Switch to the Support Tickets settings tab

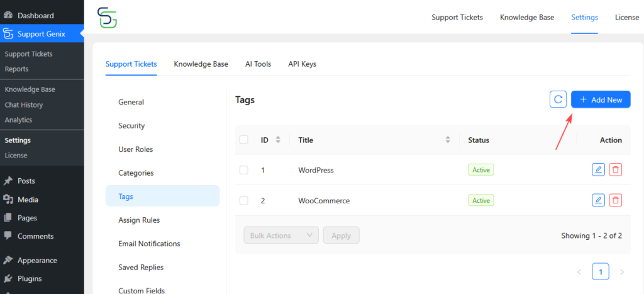(131, 64)
